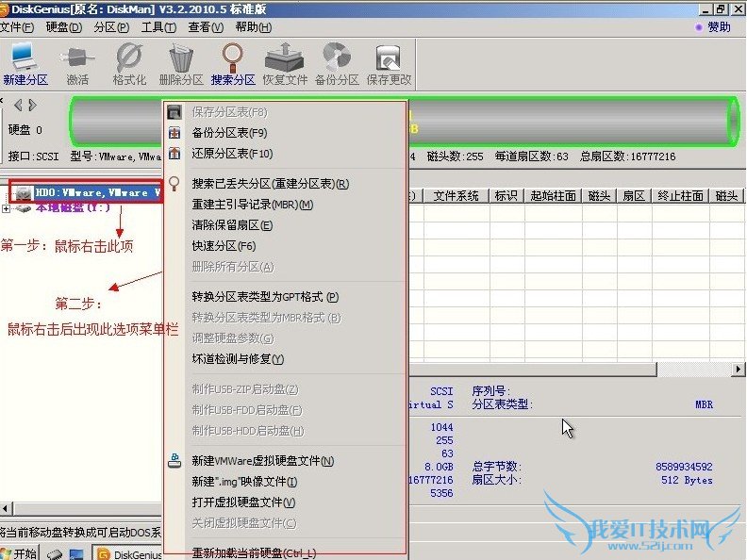The image size is (747, 560).
Task: Open the 文件(F) menu
Action: click(x=17, y=27)
